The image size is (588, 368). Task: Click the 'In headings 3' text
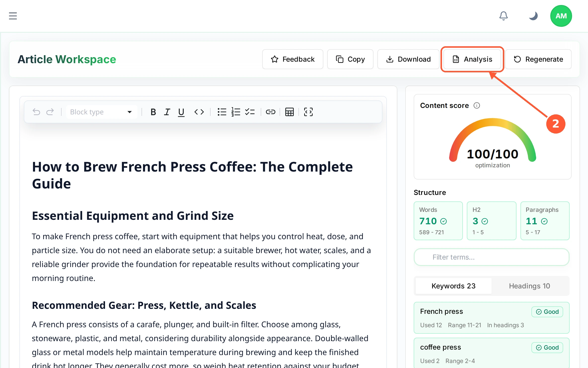click(x=506, y=325)
